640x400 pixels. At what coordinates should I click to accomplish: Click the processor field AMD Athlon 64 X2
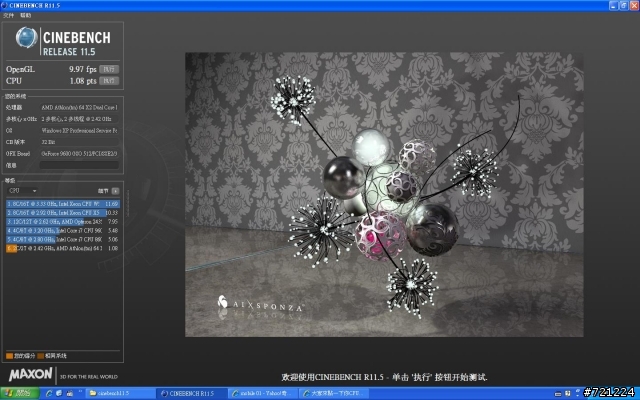(x=79, y=107)
